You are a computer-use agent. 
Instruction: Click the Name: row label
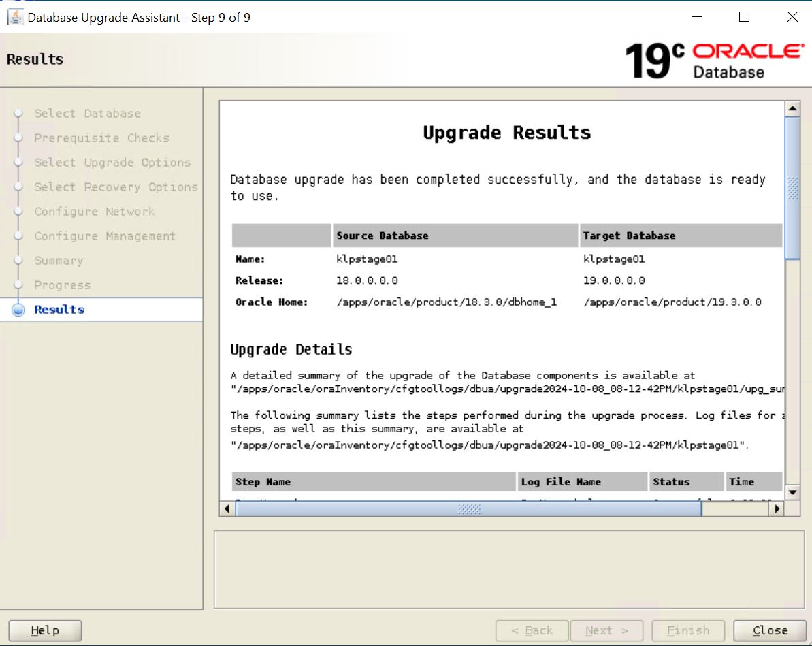(250, 259)
